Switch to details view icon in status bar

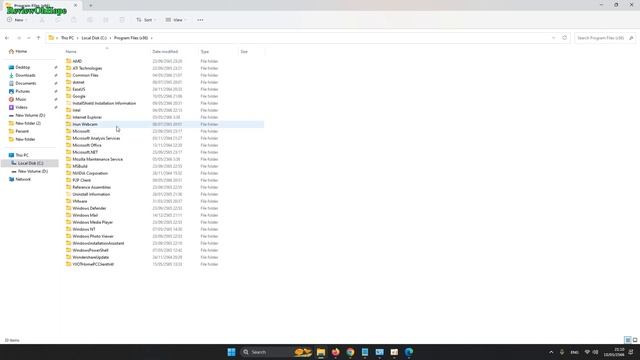(628, 340)
